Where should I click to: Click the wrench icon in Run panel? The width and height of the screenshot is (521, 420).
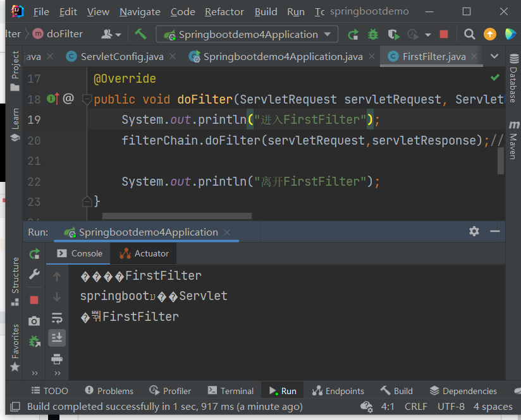(34, 274)
